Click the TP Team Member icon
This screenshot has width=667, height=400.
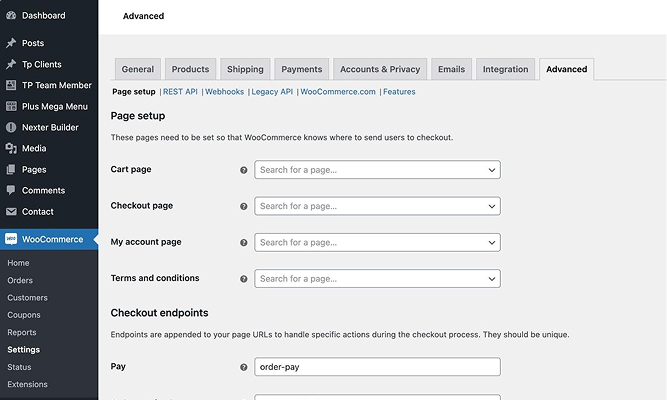pos(11,85)
